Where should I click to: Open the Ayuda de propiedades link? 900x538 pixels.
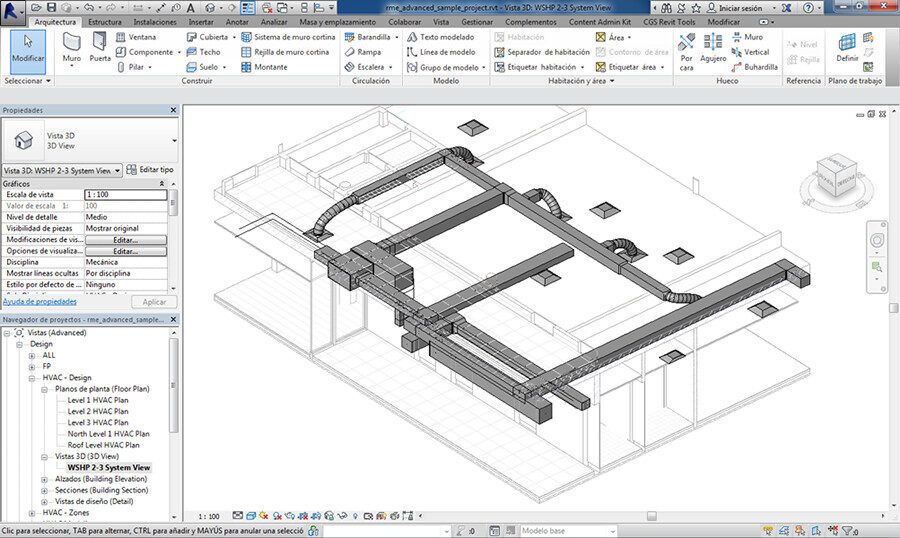(x=40, y=300)
